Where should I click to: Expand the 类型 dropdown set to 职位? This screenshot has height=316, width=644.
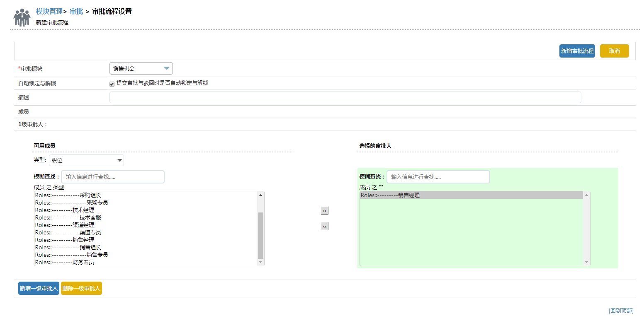click(86, 160)
